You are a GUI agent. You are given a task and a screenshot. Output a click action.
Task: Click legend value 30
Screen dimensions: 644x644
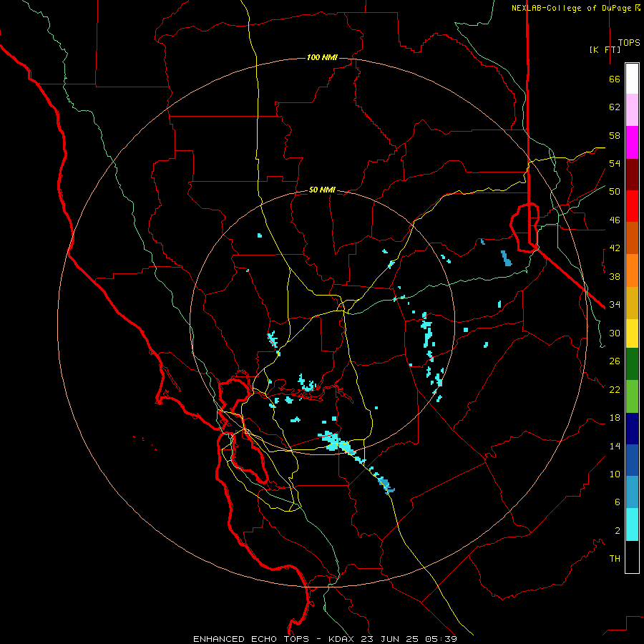[615, 333]
